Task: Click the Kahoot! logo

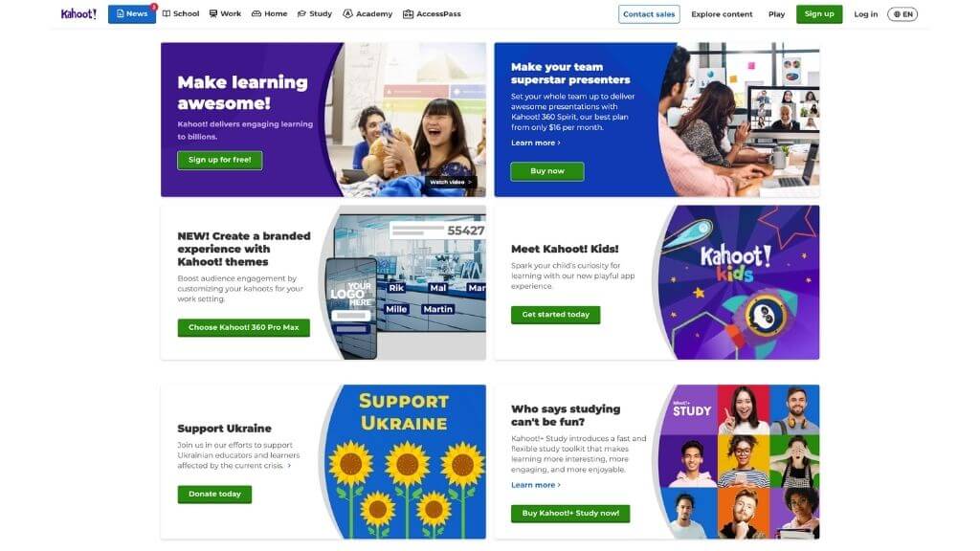Action: point(78,13)
